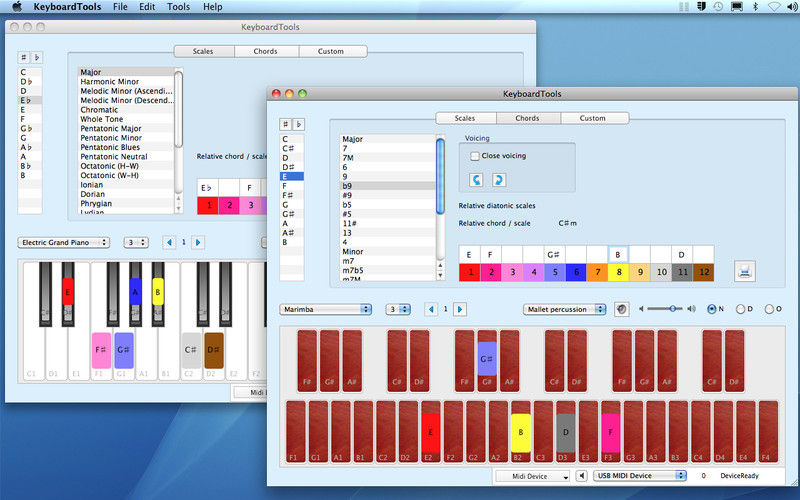Select the N radio button
This screenshot has width=800, height=500.
(711, 309)
